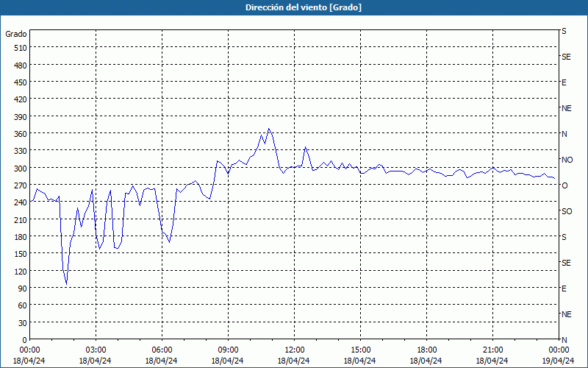
Task: Select the 330 left axis value
Action: pyautogui.click(x=21, y=151)
